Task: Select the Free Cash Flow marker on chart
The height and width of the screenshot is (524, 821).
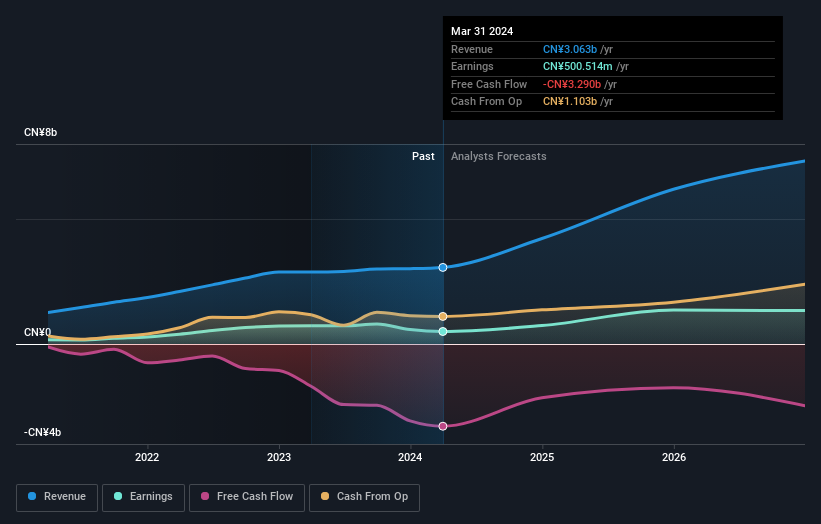Action: click(x=443, y=426)
